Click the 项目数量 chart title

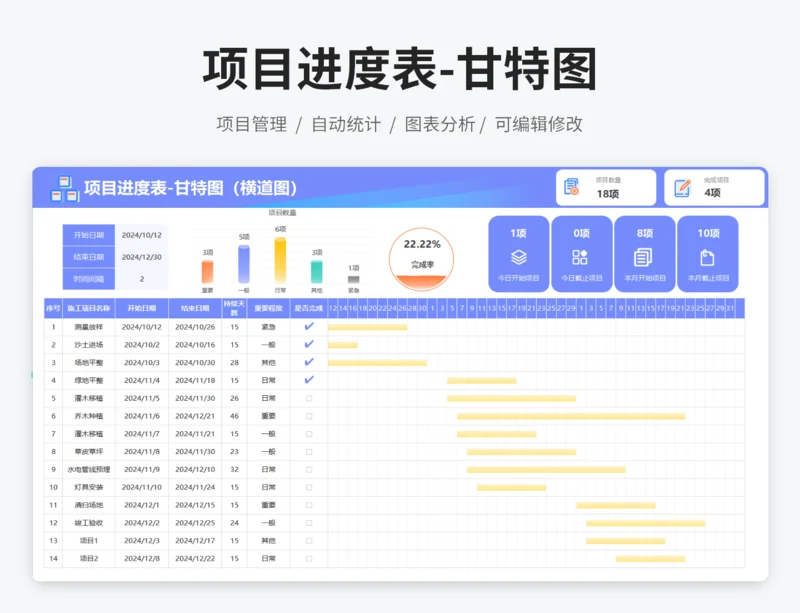coord(282,212)
